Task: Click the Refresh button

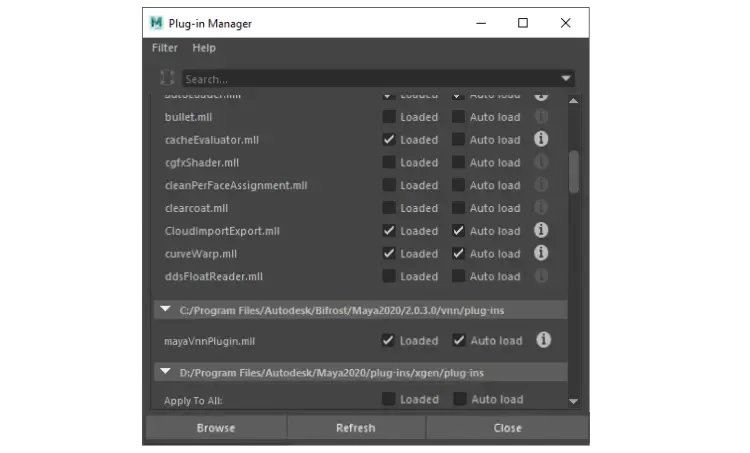Action: tap(356, 428)
